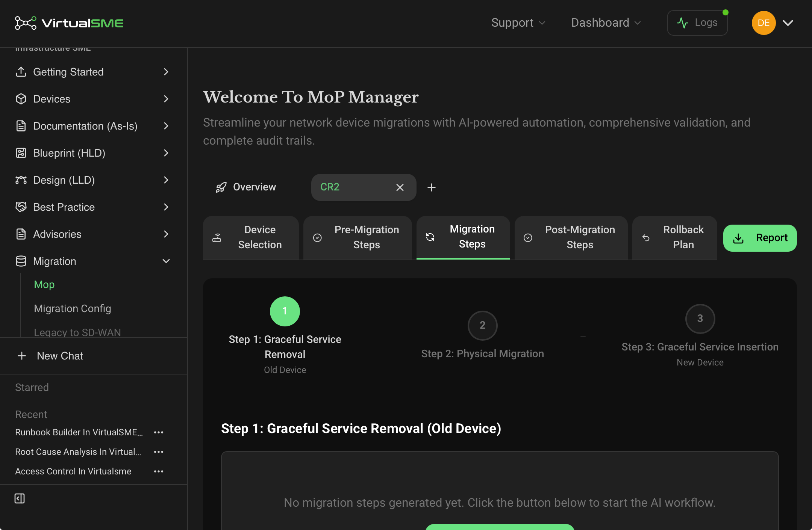
Task: Click the Logs activity pulse icon
Action: (683, 23)
